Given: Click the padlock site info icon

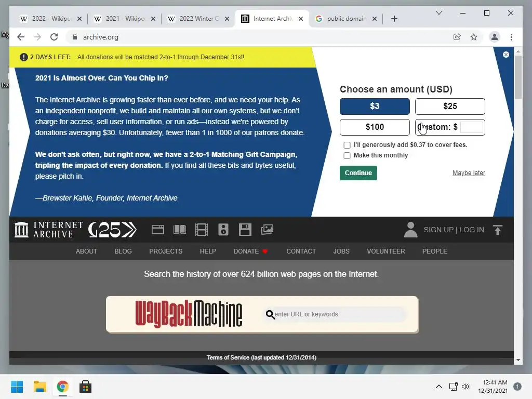Looking at the screenshot, I should pyautogui.click(x=75, y=37).
